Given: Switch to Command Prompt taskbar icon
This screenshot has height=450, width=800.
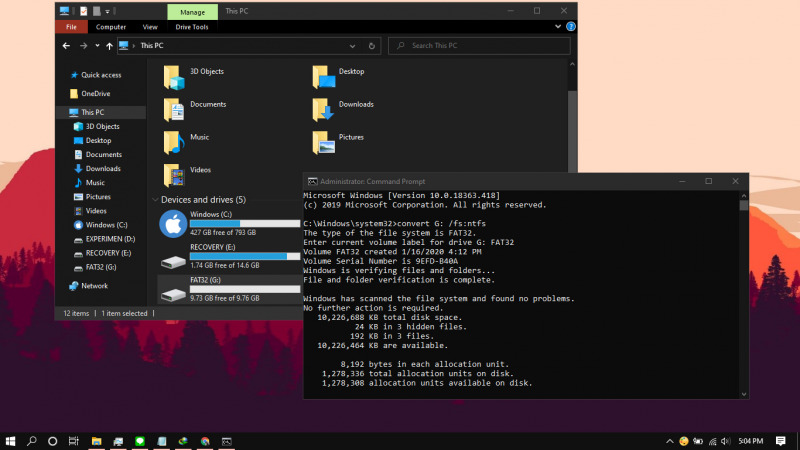Looking at the screenshot, I should coord(227,441).
